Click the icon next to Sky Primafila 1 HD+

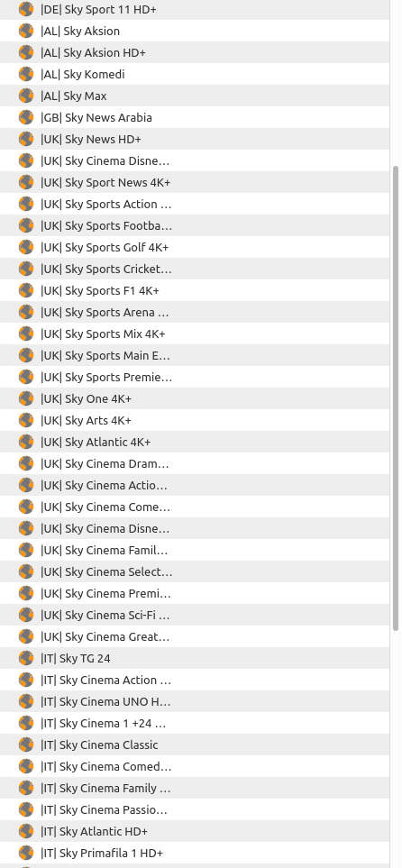coord(26,853)
